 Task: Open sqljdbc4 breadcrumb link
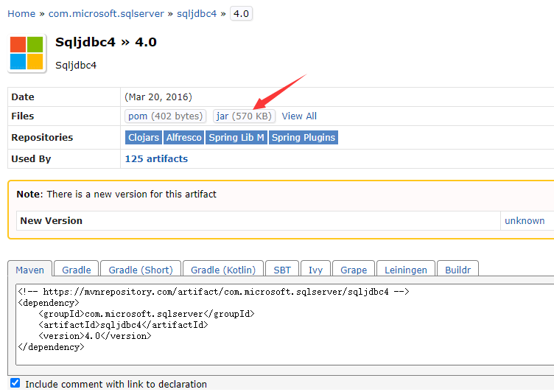coord(197,14)
